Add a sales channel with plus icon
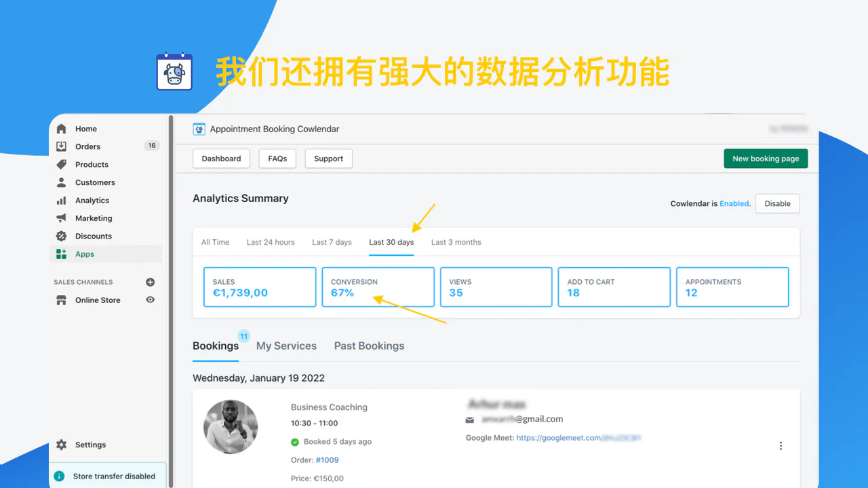 click(x=151, y=282)
